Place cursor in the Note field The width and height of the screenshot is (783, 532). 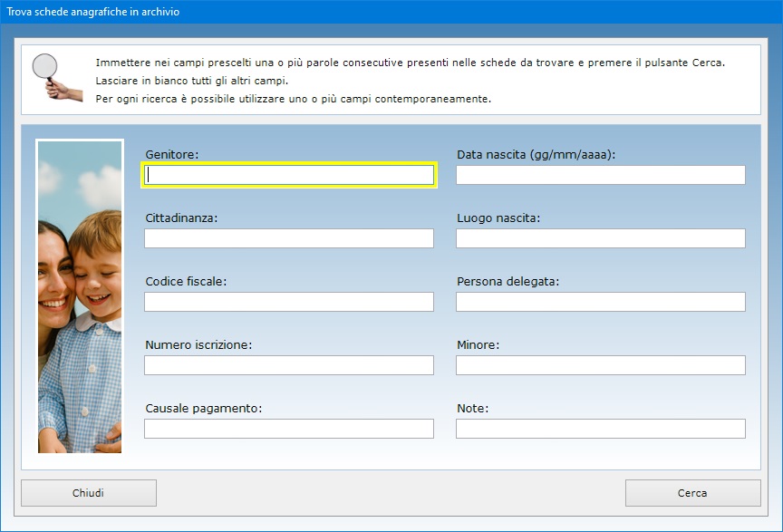600,429
